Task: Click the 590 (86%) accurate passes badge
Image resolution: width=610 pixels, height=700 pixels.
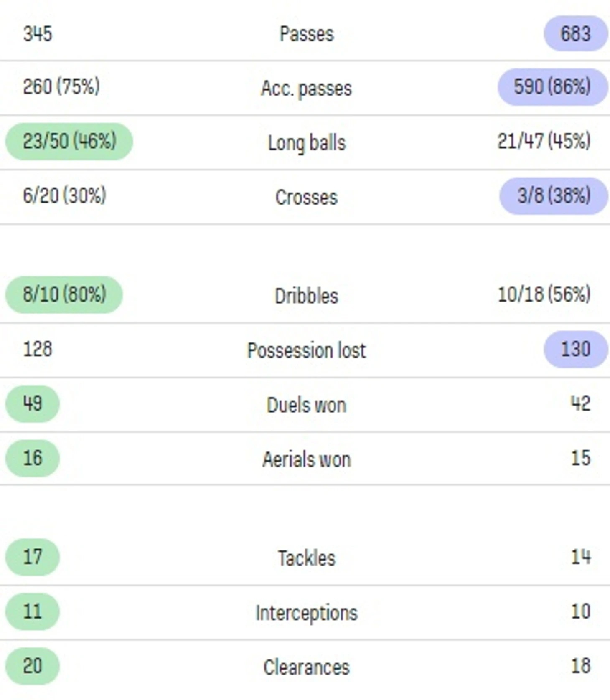Action: click(x=552, y=87)
